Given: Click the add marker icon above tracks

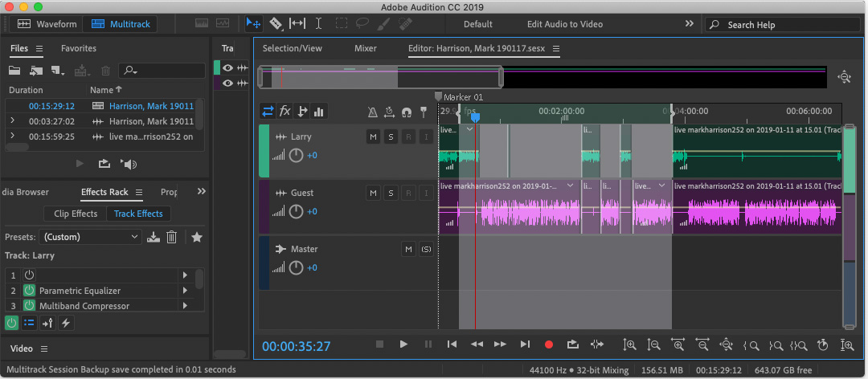Looking at the screenshot, I should tap(424, 112).
